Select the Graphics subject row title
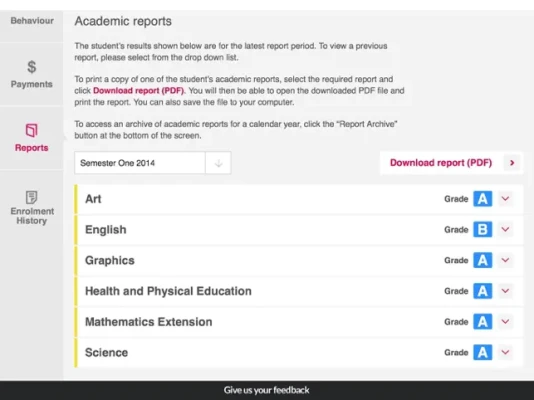This screenshot has height=400, width=534. (x=110, y=260)
